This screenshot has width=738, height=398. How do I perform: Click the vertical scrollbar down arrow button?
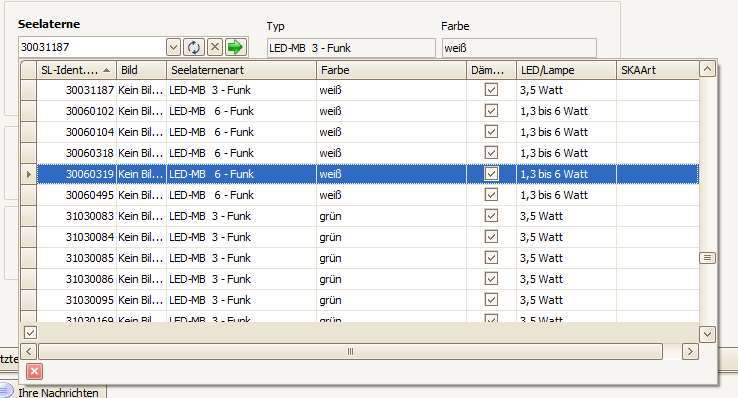707,334
